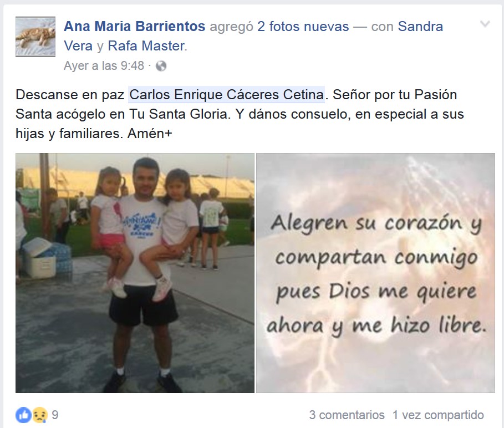Click the post text Descanse en paz

[x=70, y=95]
